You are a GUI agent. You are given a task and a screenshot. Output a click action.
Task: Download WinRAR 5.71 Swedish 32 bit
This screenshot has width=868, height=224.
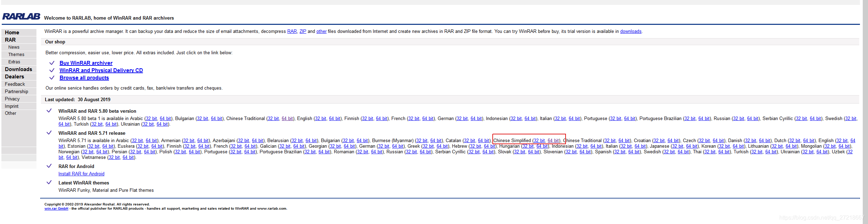click(x=669, y=152)
